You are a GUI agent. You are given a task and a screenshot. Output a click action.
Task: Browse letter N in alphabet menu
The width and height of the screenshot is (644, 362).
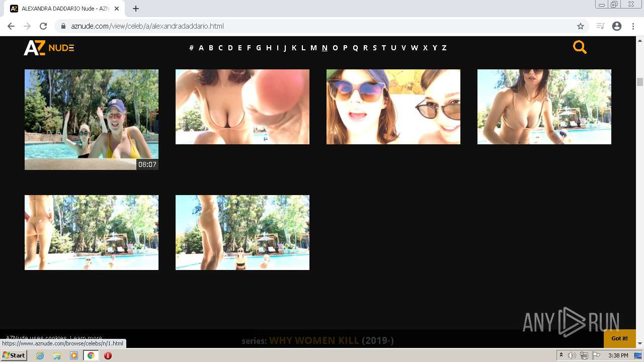tap(325, 48)
